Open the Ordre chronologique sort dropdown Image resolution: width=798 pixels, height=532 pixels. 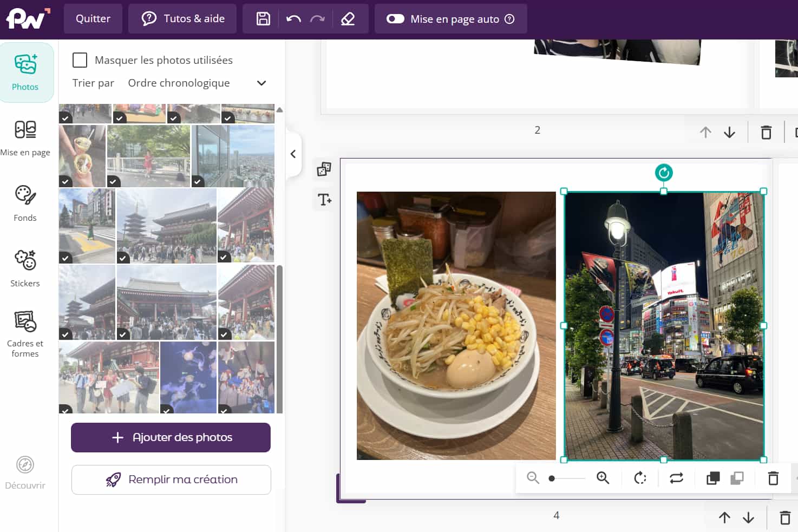point(261,83)
